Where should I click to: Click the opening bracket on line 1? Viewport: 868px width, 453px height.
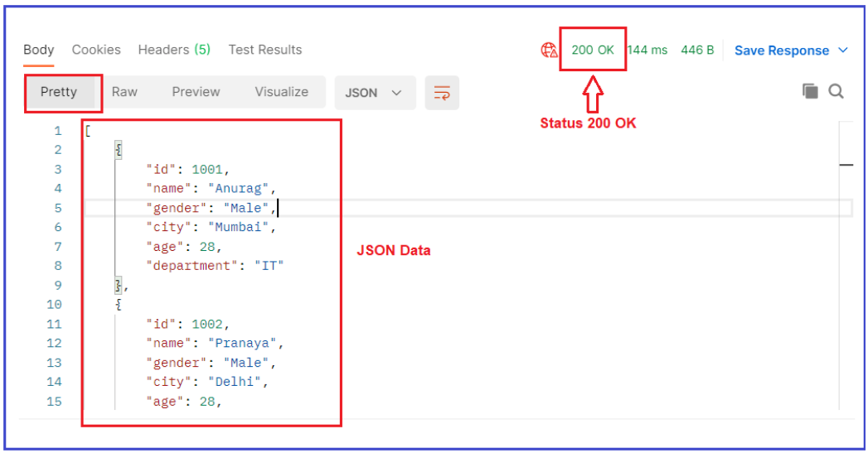pos(88,131)
